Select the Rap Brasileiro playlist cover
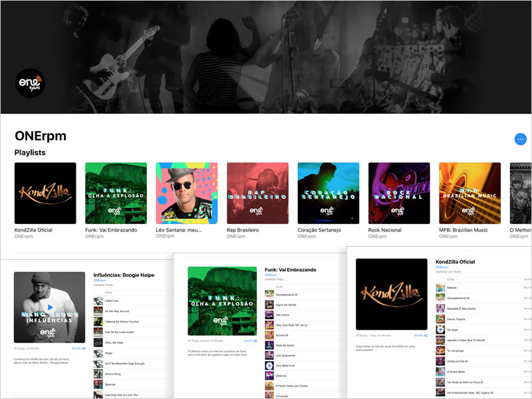The width and height of the screenshot is (532, 399). tap(257, 194)
